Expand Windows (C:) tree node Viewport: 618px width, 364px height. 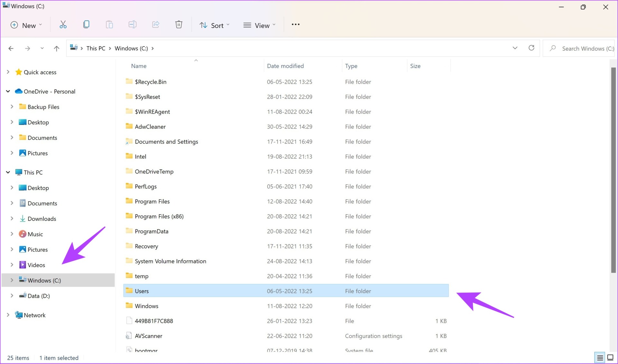[x=12, y=280]
